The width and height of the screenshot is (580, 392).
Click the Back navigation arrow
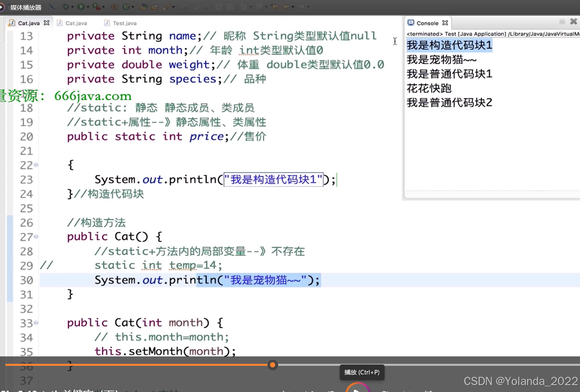click(286, 7)
